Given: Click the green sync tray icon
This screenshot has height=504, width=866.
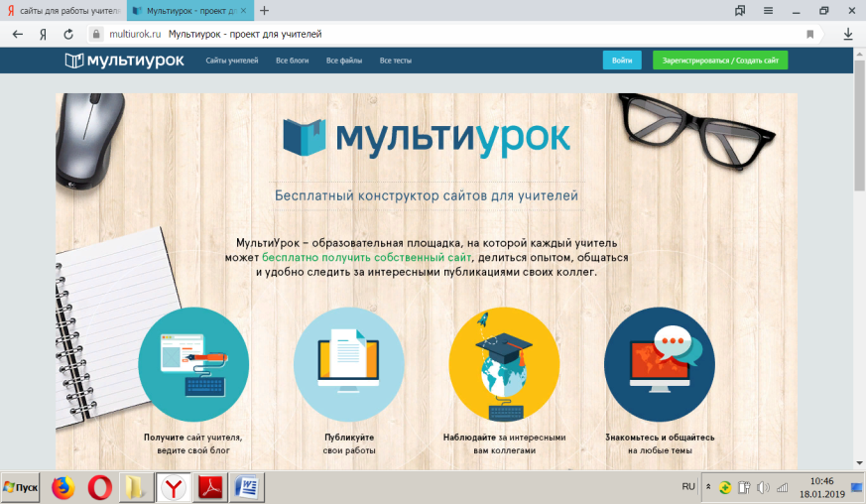Looking at the screenshot, I should coord(725,487).
